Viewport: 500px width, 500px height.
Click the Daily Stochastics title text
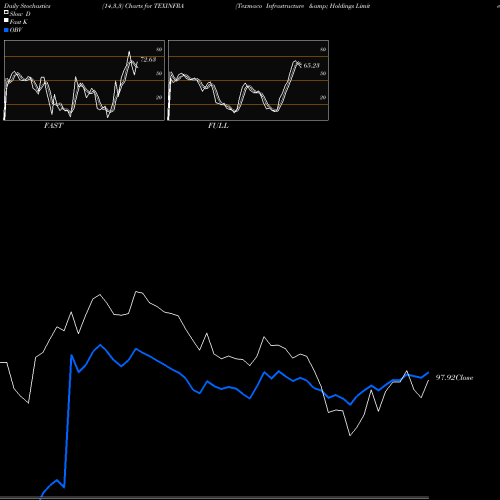coord(27,6)
